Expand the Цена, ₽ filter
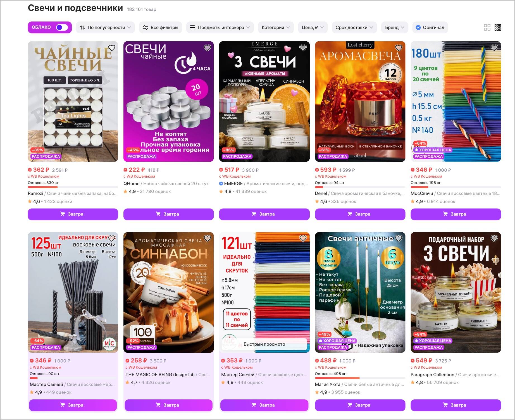515x420 pixels. point(313,27)
